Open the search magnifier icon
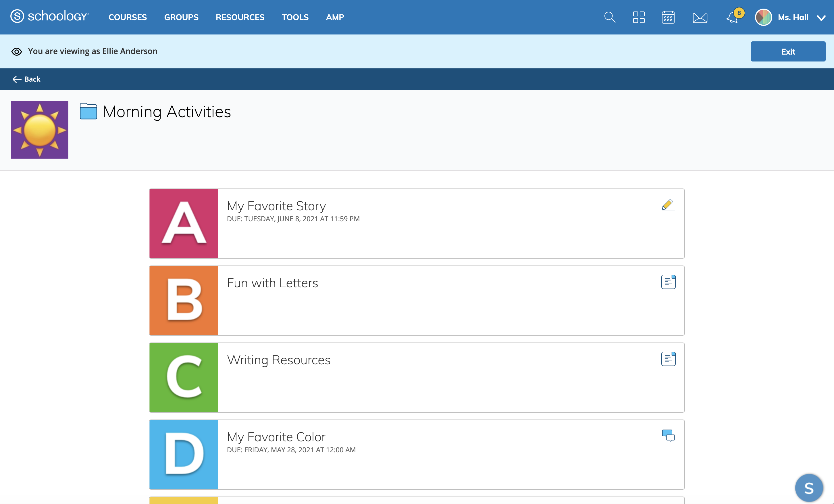 click(x=610, y=17)
